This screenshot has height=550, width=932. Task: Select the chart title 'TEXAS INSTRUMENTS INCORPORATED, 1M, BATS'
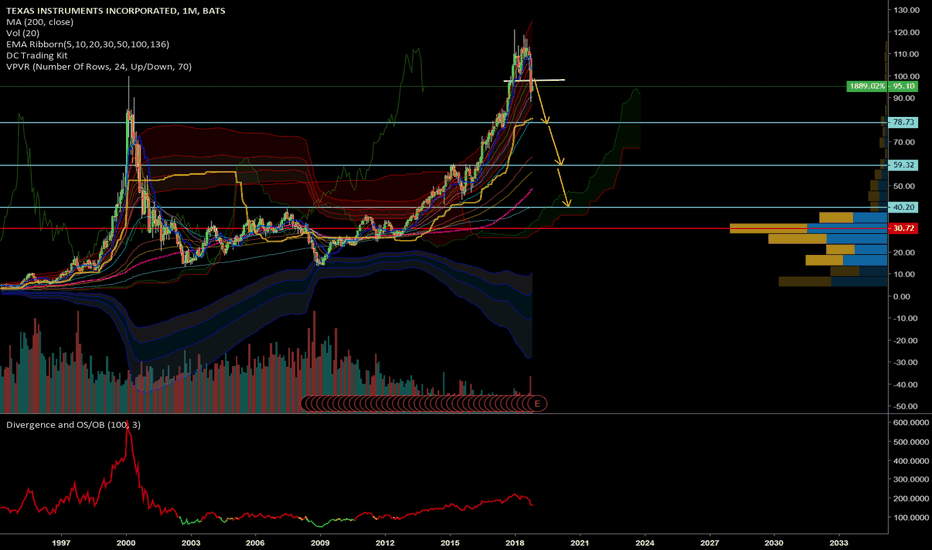pyautogui.click(x=115, y=11)
